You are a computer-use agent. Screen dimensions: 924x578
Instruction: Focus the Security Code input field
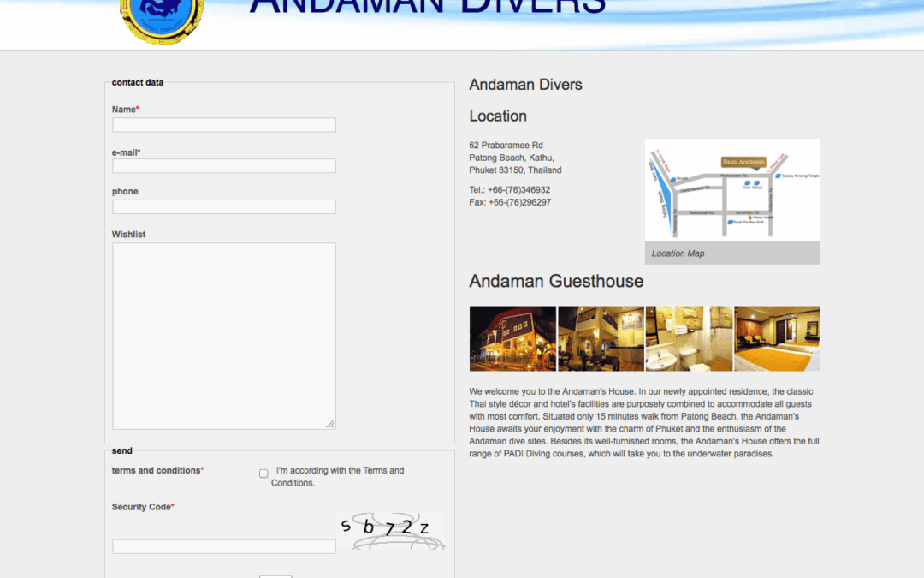(224, 546)
